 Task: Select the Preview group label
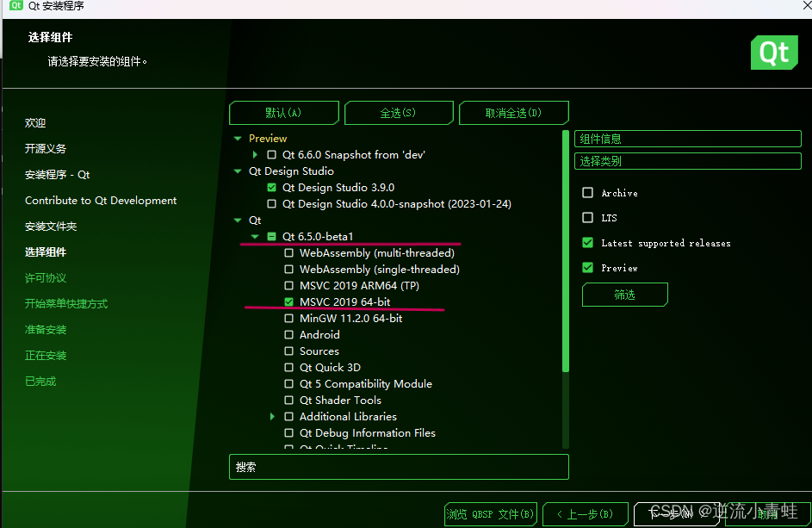pyautogui.click(x=268, y=139)
